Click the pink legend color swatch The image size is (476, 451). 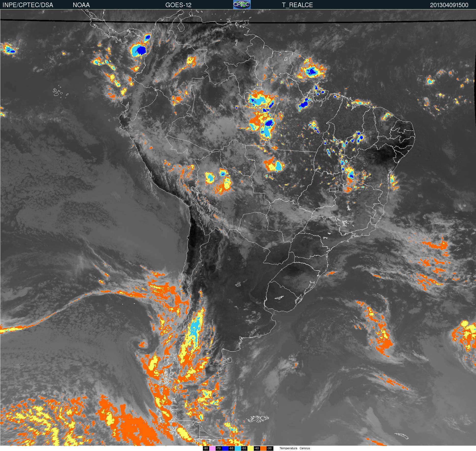[x=212, y=448]
